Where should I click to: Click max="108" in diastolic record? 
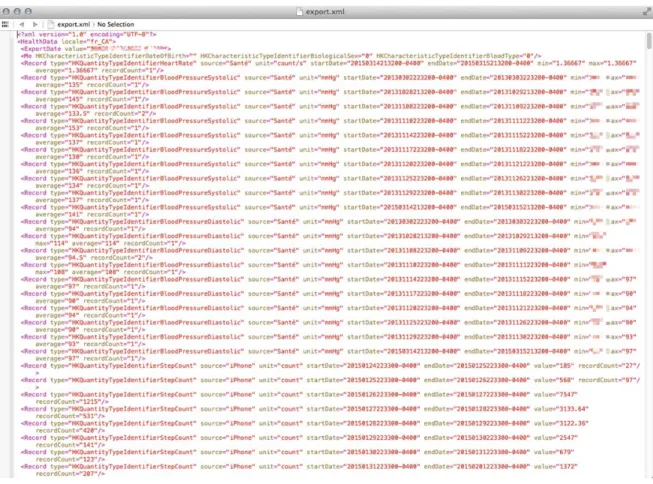52,272
